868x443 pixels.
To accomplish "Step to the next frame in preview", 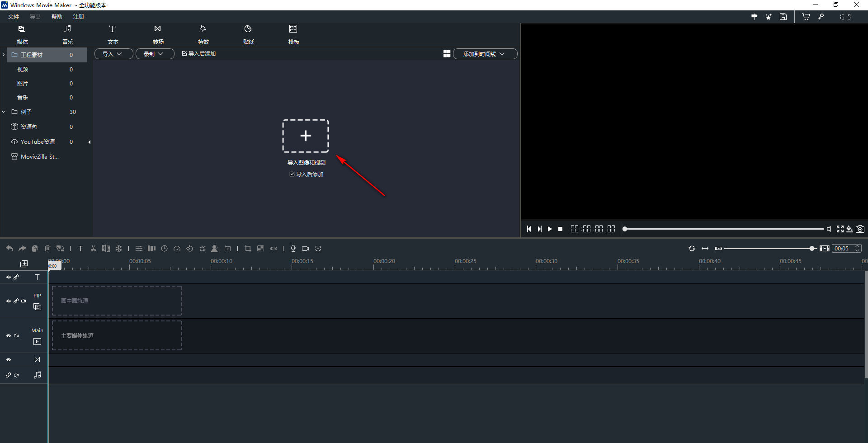I will click(x=539, y=229).
